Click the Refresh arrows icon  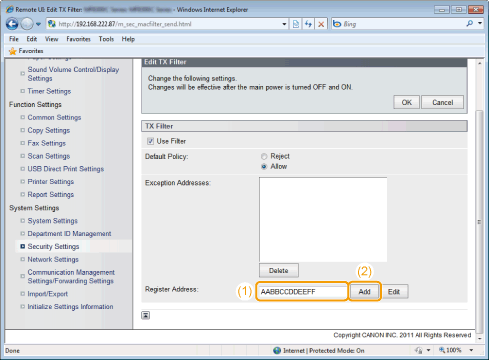308,24
